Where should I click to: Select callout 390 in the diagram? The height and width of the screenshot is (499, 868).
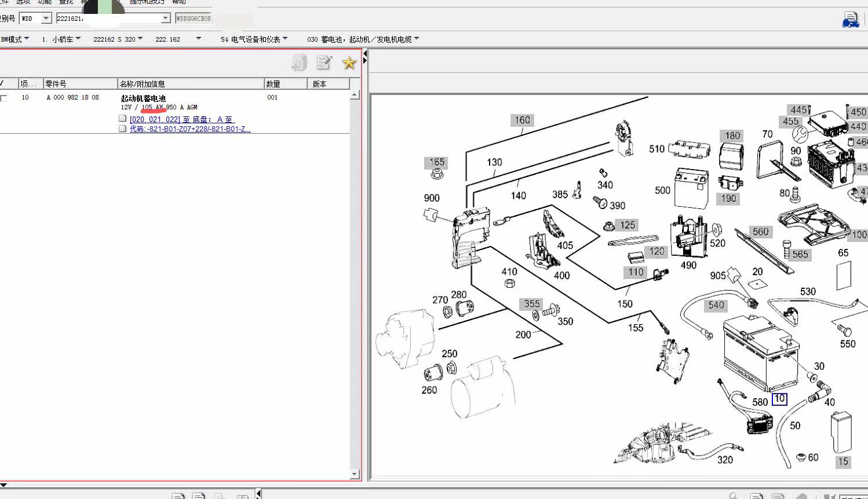pos(617,206)
